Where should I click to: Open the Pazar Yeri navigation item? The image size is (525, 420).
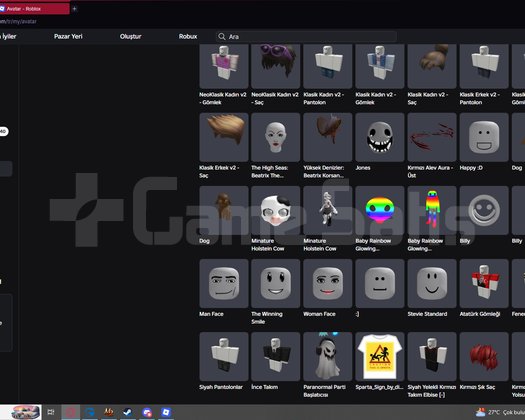[68, 37]
